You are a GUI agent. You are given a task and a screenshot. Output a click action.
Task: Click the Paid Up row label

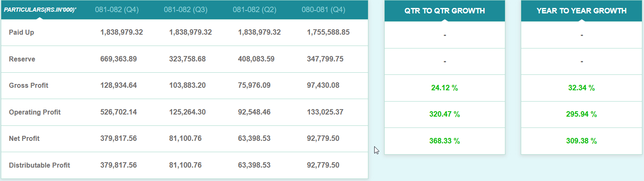21,32
